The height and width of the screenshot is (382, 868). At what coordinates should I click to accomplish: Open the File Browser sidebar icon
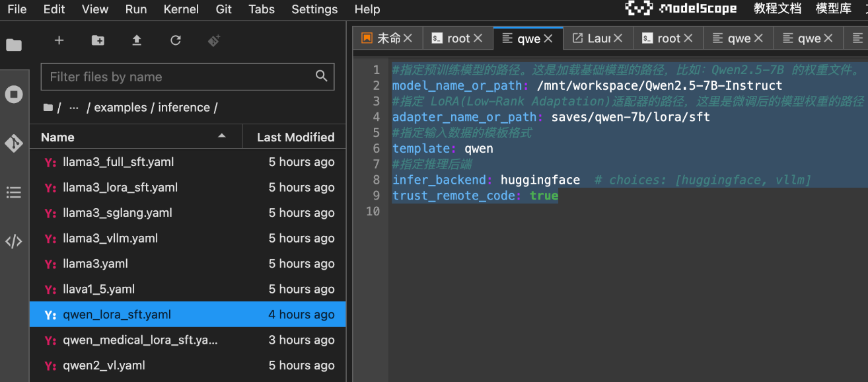click(x=14, y=45)
